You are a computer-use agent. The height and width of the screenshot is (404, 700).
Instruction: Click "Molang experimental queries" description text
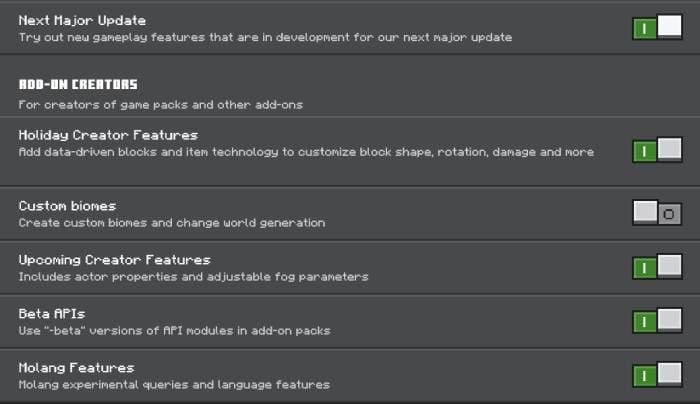[174, 385]
